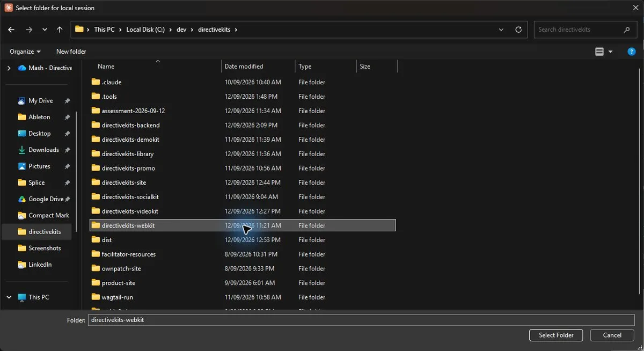Select the facilitator-resources folder
644x351 pixels.
pyautogui.click(x=128, y=254)
